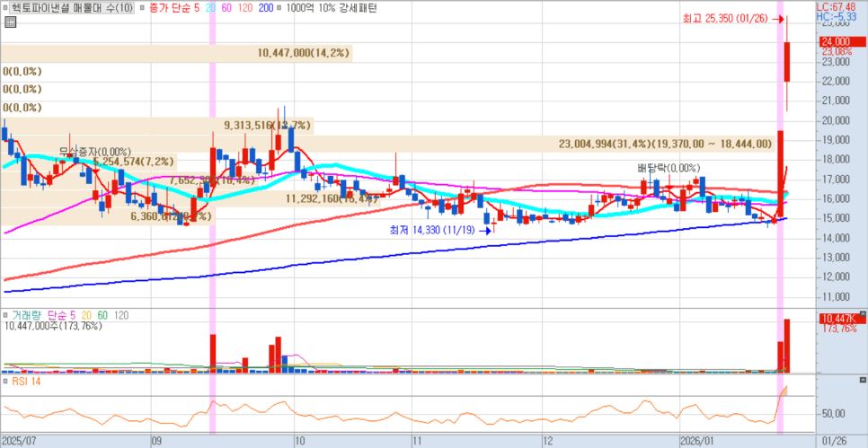Click the 23.08% change label

pyautogui.click(x=837, y=51)
